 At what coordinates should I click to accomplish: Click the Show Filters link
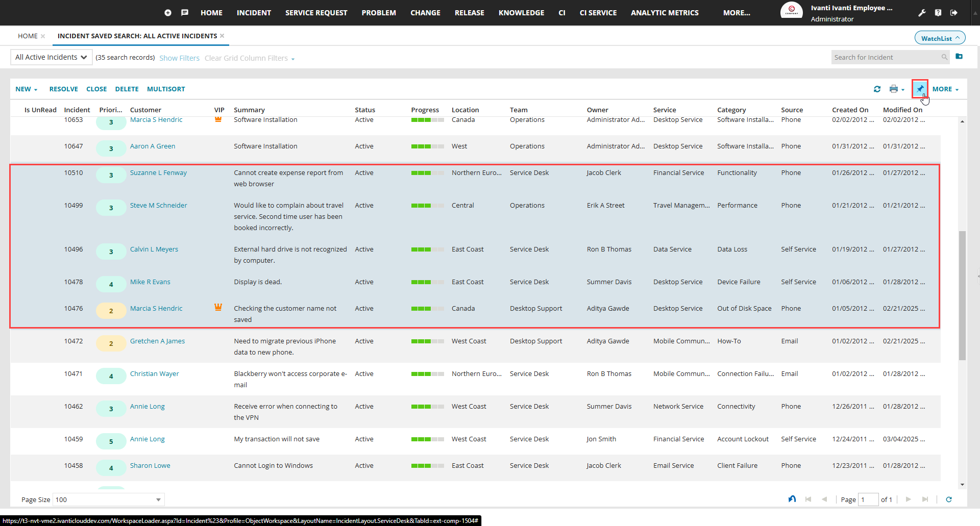click(x=179, y=58)
